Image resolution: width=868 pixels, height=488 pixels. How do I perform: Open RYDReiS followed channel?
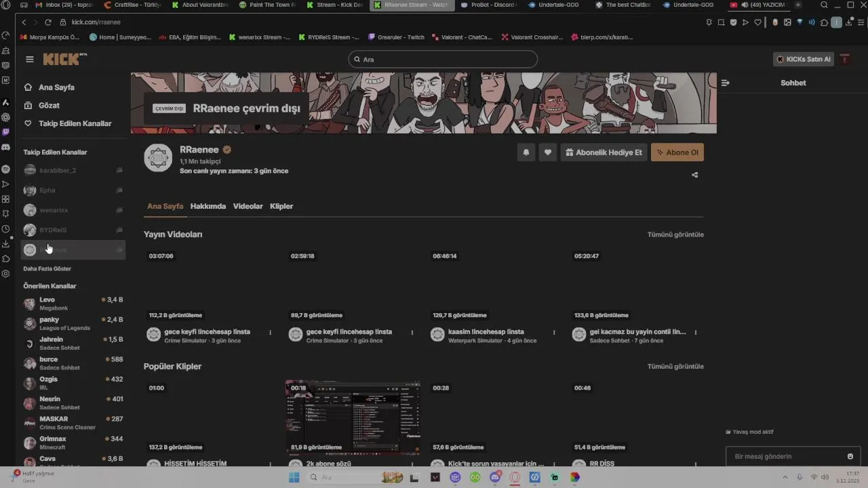coord(73,230)
